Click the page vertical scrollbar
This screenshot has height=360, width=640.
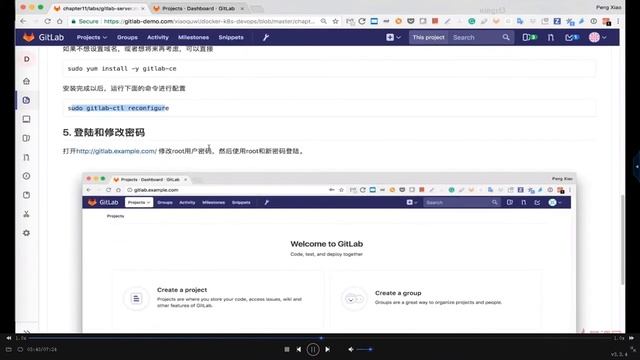point(622,240)
